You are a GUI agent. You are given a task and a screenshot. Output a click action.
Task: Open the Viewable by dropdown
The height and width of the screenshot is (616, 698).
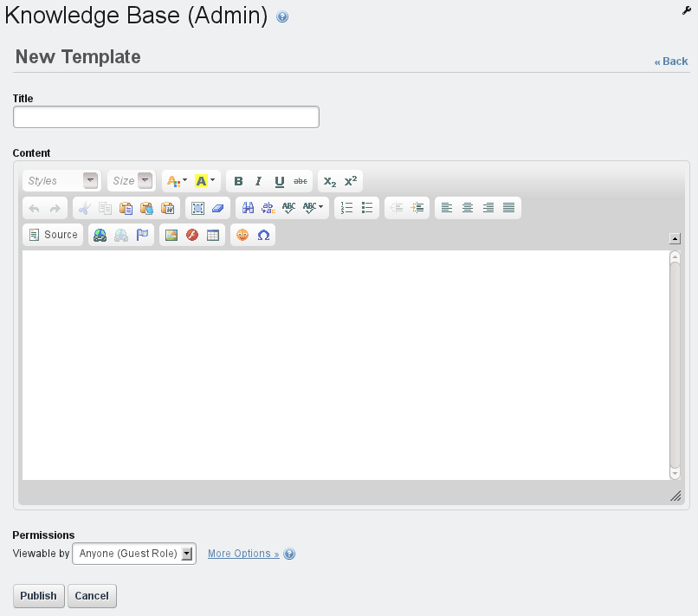pos(134,554)
